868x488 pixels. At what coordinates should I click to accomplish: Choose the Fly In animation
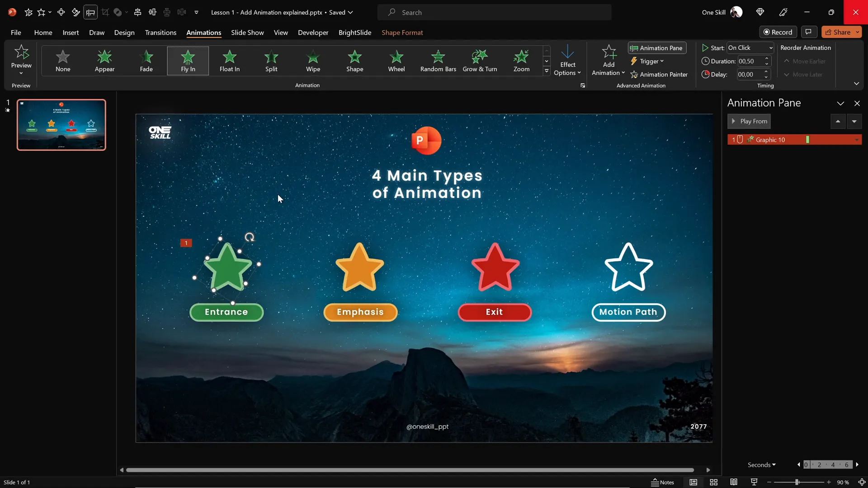pyautogui.click(x=188, y=61)
